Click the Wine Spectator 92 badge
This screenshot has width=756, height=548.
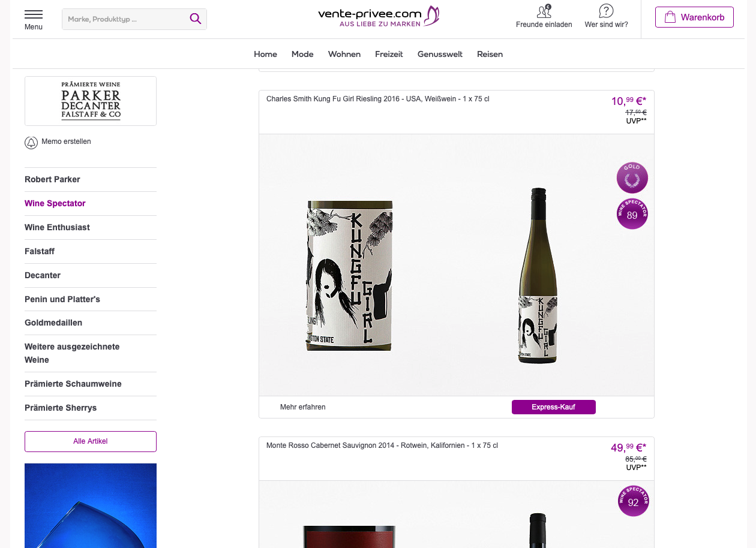click(634, 501)
